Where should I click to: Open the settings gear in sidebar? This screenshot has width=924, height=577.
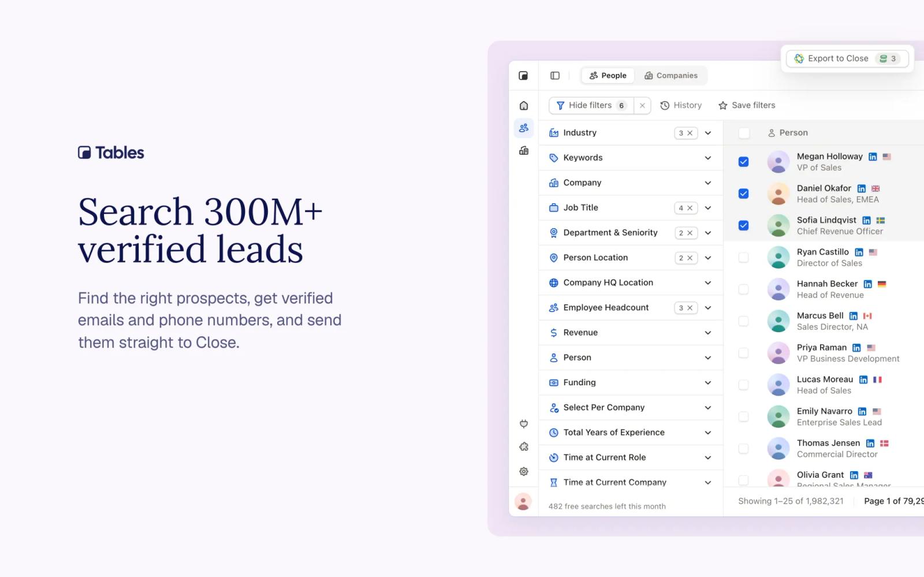[524, 471]
